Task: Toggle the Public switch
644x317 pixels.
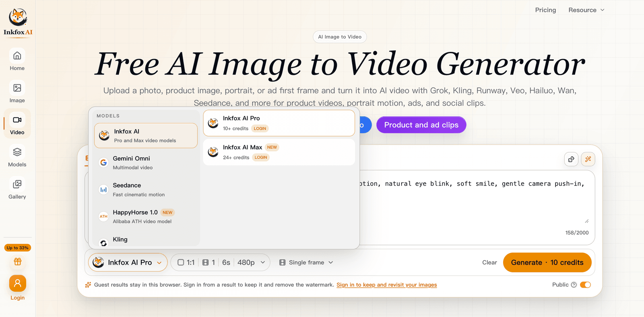Action: pos(586,285)
